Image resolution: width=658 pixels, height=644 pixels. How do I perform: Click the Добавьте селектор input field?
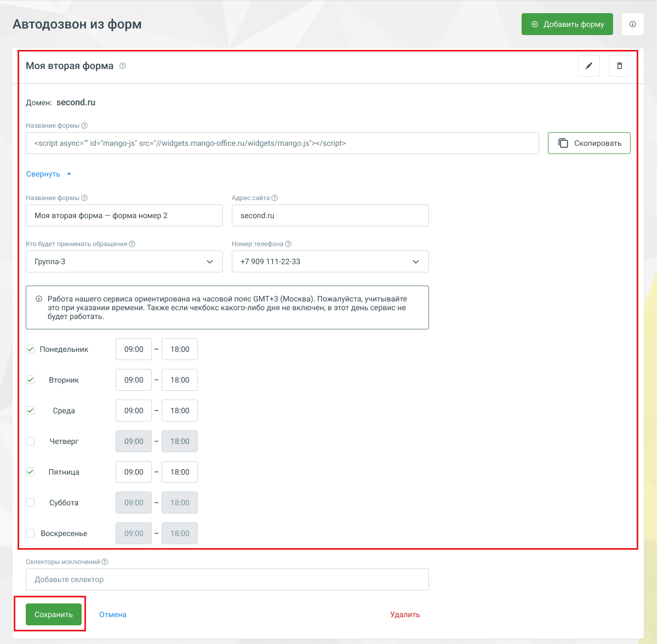(227, 579)
